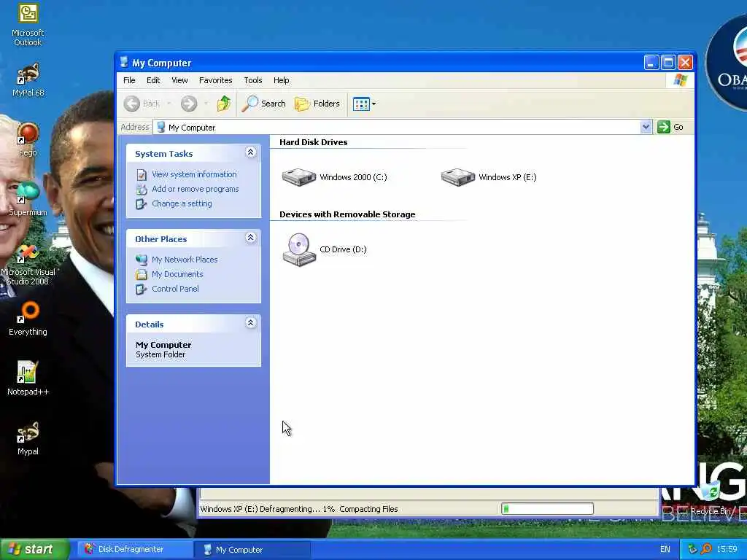This screenshot has width=747, height=560.
Task: Click the View system information icon
Action: 142,175
